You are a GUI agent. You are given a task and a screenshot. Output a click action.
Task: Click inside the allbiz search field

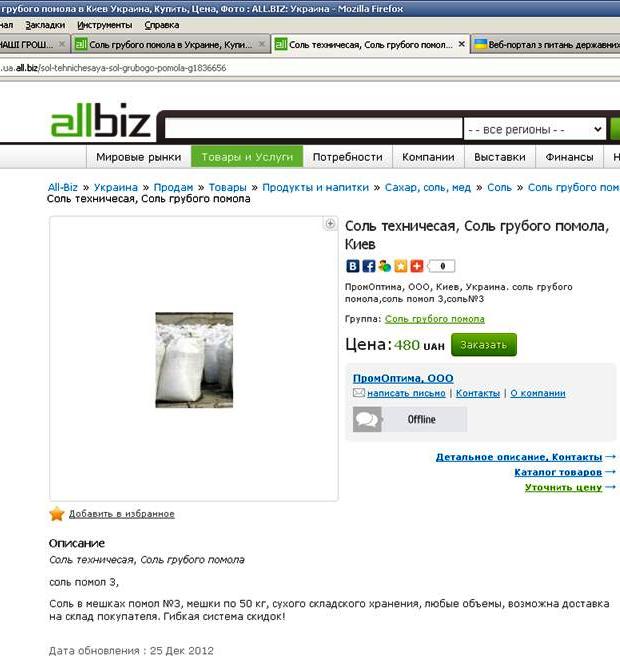313,128
